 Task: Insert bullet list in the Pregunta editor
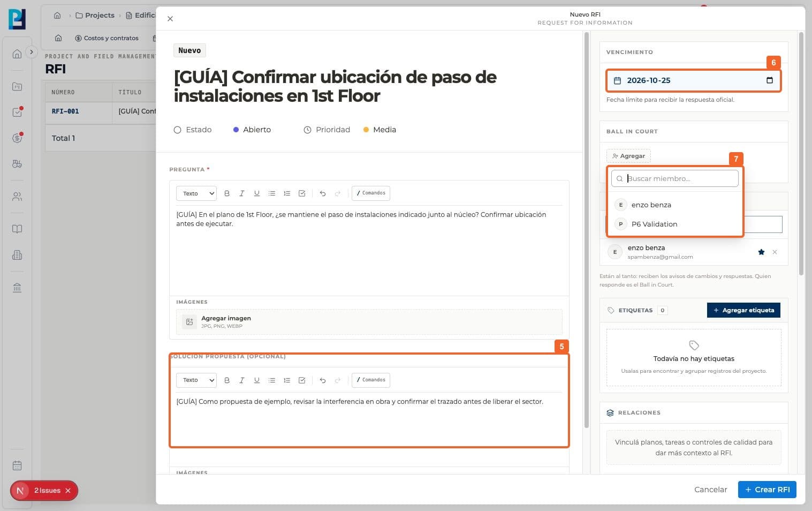point(272,193)
